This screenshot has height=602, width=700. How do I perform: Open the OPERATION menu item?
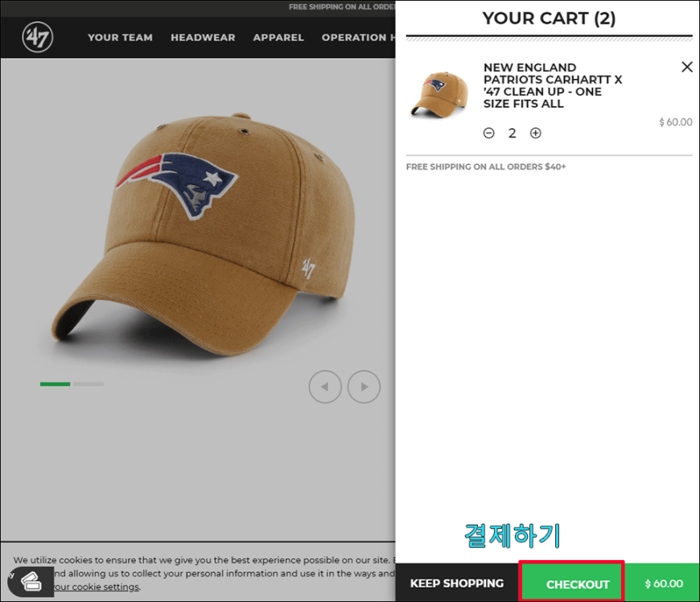point(358,38)
